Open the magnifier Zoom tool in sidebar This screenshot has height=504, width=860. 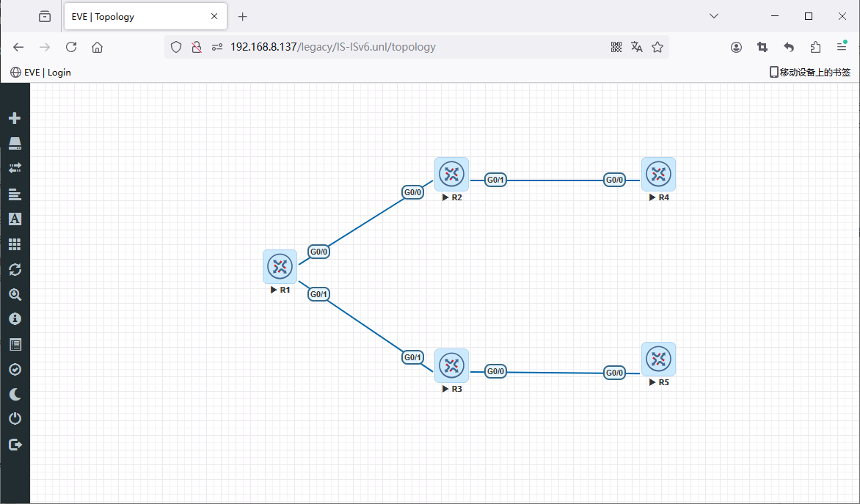click(15, 295)
